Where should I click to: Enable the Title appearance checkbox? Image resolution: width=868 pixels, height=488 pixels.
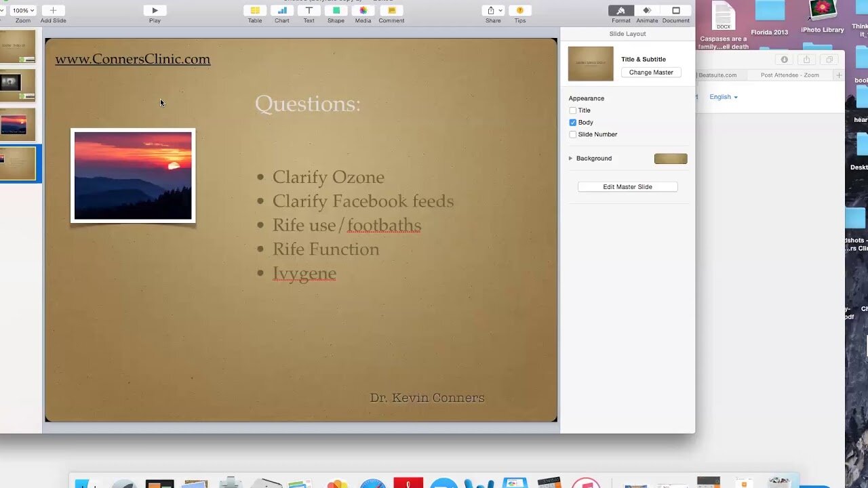[573, 110]
